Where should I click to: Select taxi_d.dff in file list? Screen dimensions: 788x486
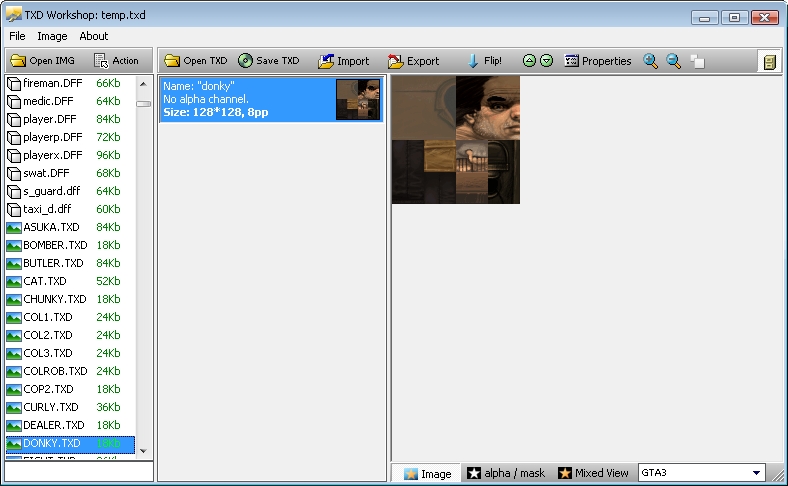click(x=70, y=209)
